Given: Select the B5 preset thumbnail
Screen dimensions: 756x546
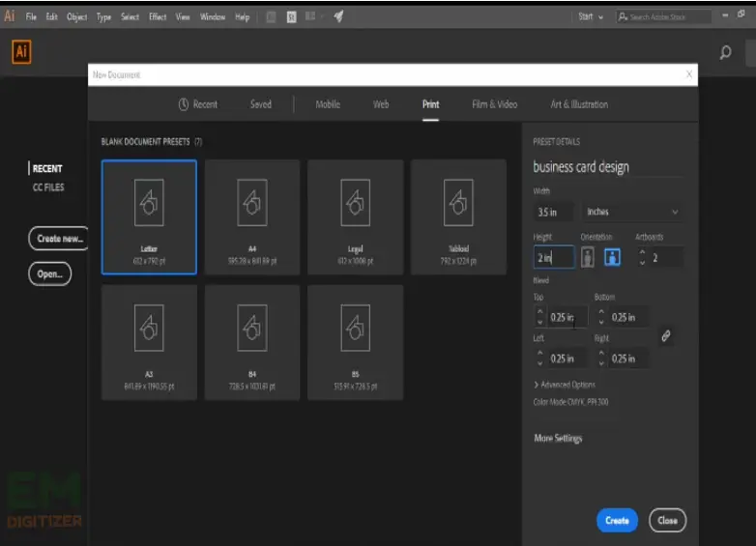Looking at the screenshot, I should point(356,342).
